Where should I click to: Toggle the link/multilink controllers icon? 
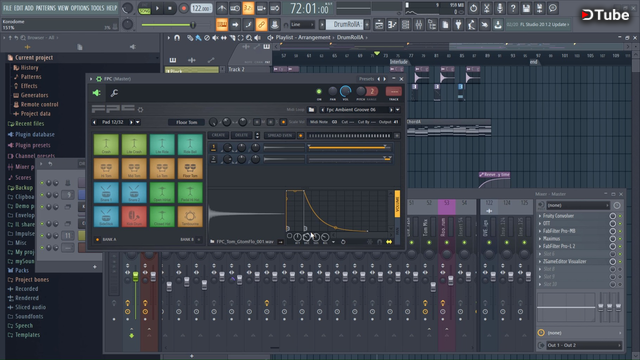[261, 25]
